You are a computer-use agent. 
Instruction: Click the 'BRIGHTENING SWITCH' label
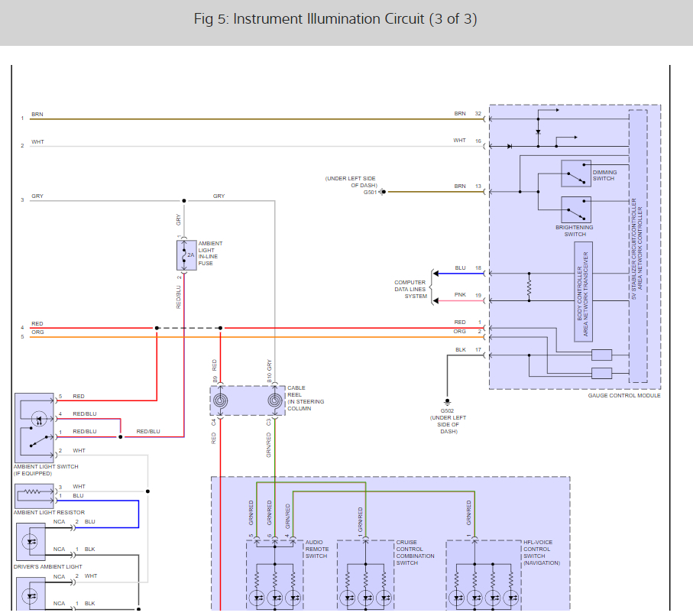tap(575, 231)
